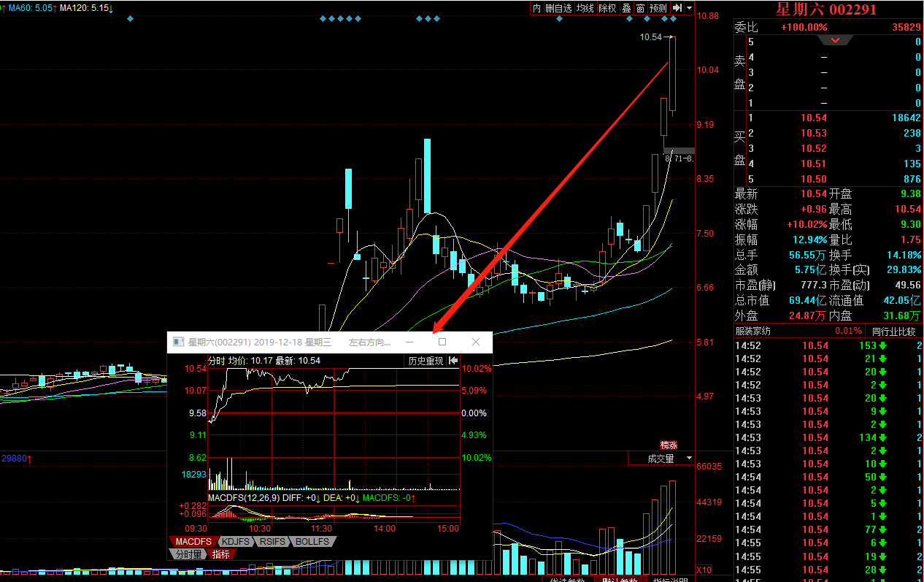
Task: Click the left-arrow icon beside 历史重现
Action: click(453, 361)
